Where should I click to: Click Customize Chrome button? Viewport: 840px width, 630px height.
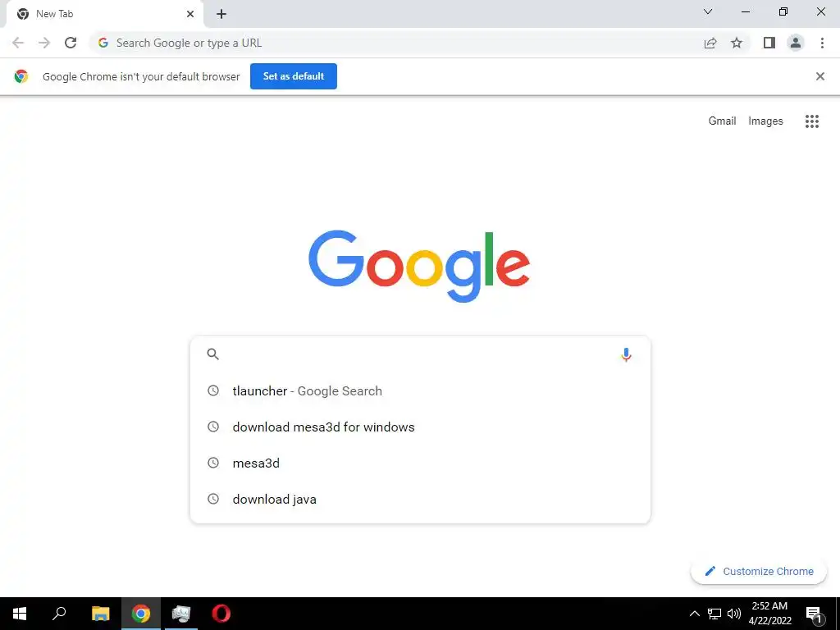(x=759, y=571)
